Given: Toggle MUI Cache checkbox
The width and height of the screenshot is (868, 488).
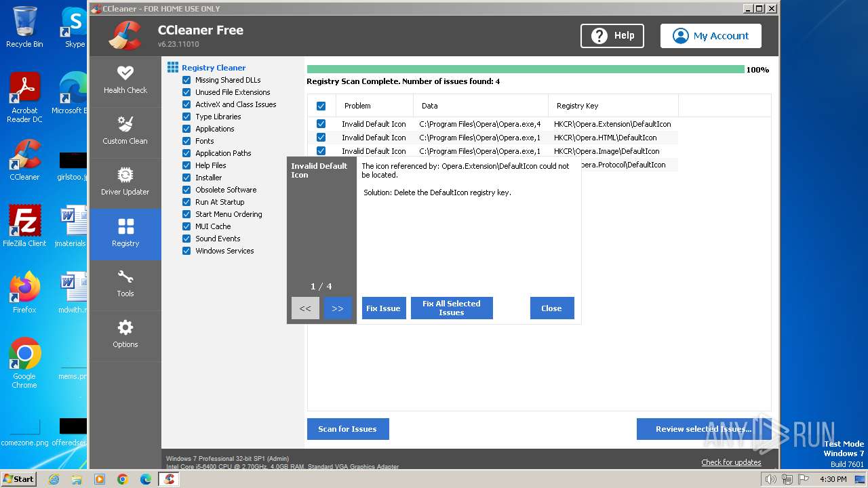Looking at the screenshot, I should click(186, 226).
